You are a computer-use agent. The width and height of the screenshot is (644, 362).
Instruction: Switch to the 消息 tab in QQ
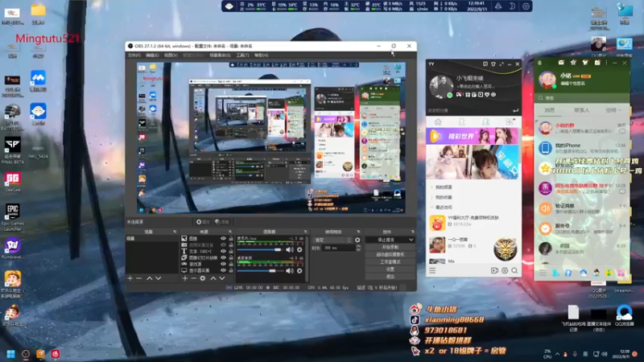click(x=550, y=110)
